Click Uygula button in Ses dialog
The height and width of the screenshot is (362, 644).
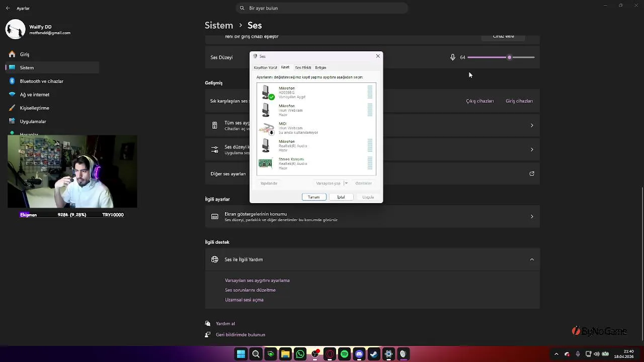(368, 197)
